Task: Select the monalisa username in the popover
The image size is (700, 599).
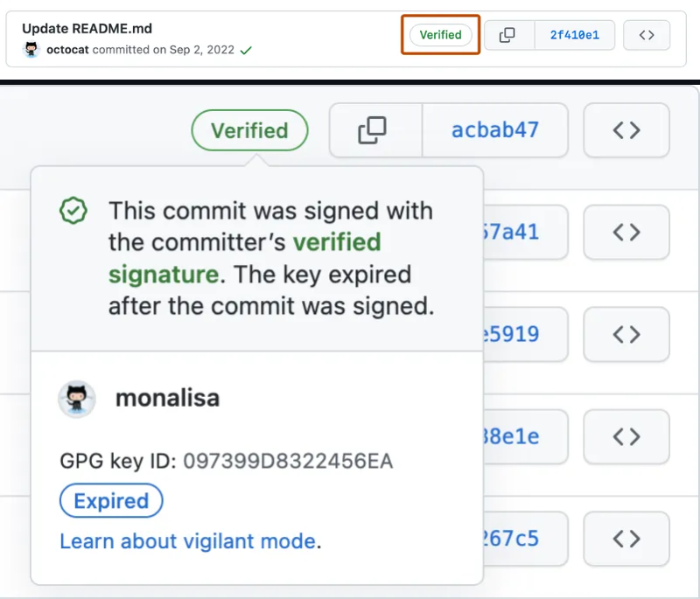Action: 166,398
